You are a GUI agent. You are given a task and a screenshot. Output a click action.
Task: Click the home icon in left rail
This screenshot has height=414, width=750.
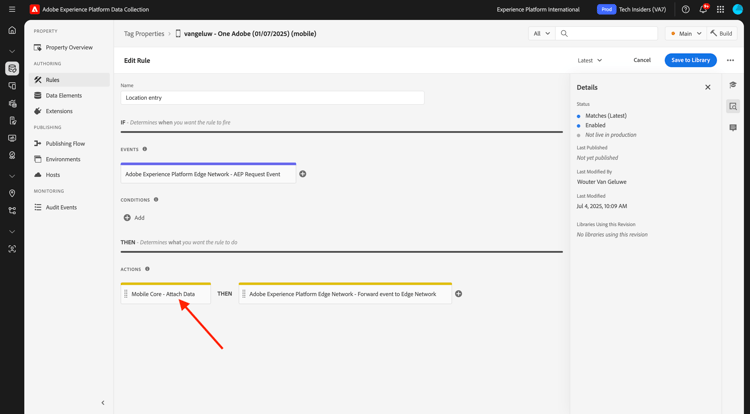(12, 30)
